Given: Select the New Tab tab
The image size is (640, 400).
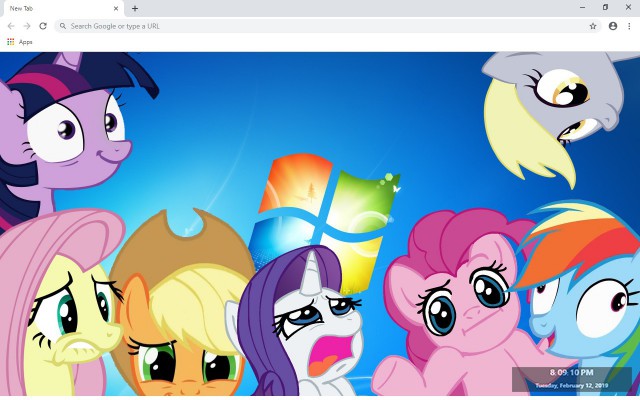Looking at the screenshot, I should pos(62,8).
